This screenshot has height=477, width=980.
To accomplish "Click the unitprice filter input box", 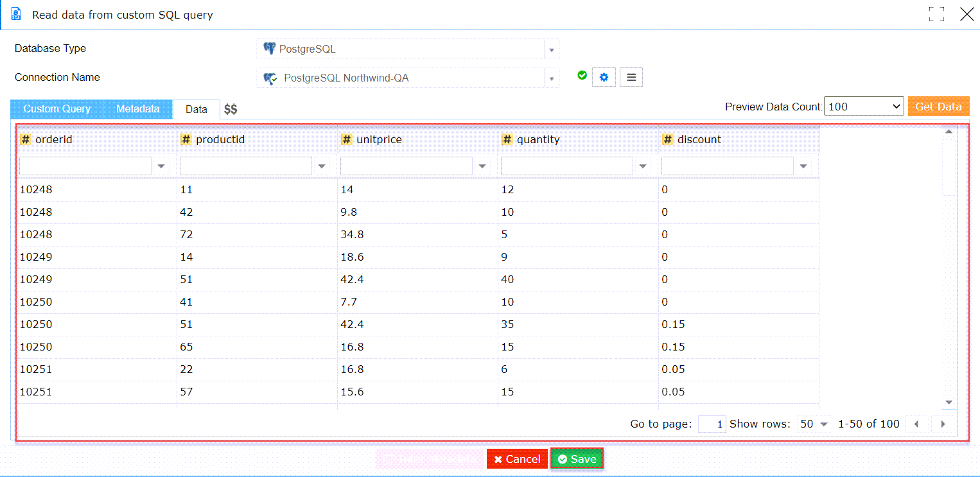I will [x=407, y=166].
